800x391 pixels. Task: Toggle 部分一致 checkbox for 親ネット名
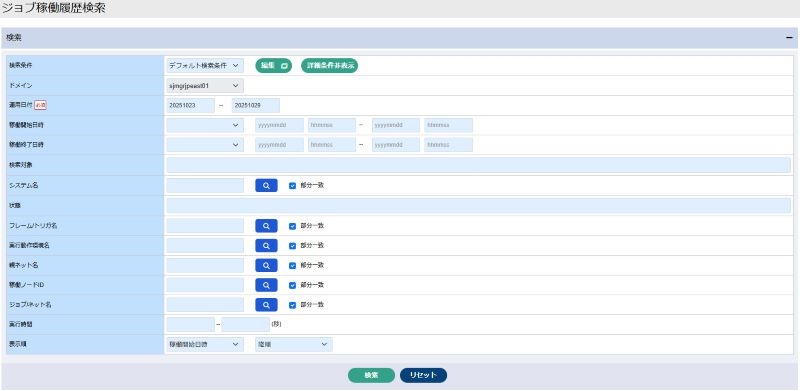click(x=292, y=265)
